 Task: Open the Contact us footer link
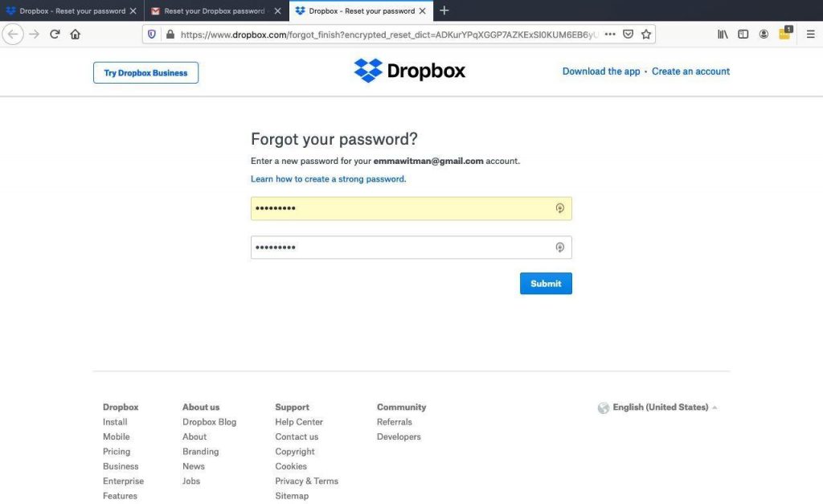coord(297,436)
